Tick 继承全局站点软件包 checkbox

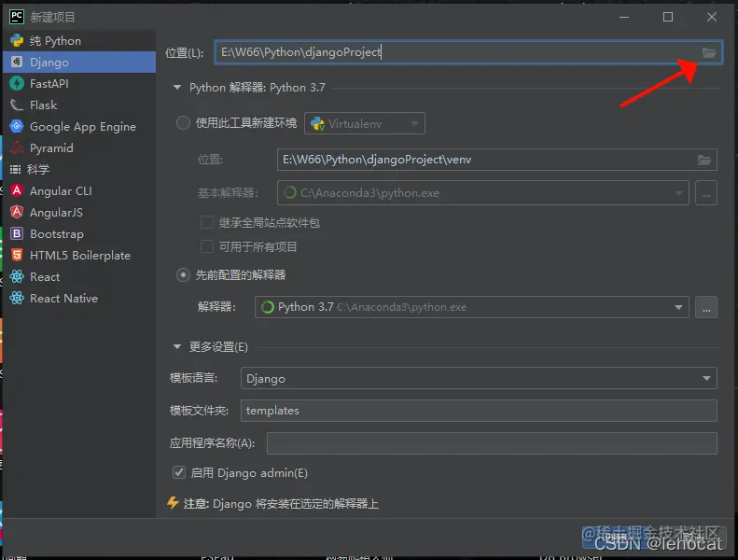[206, 222]
